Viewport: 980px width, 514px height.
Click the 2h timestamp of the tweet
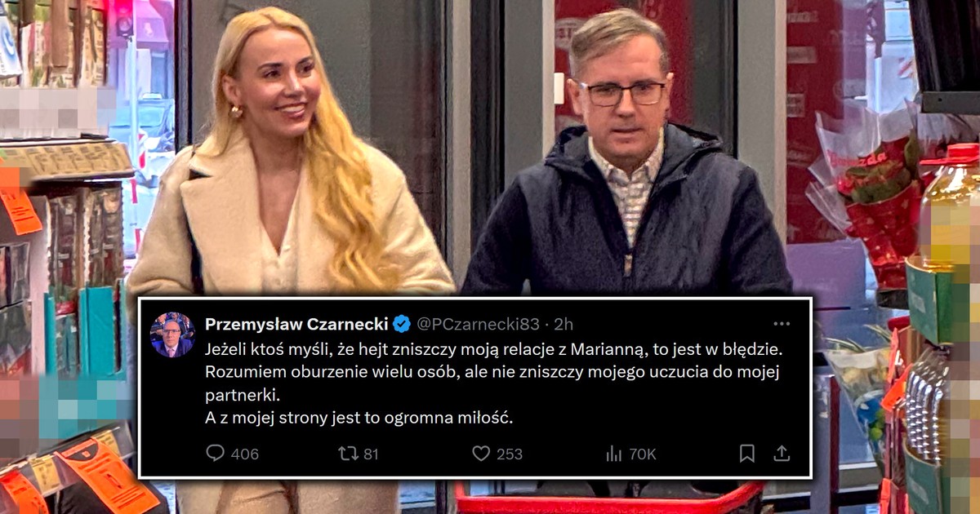point(563,325)
